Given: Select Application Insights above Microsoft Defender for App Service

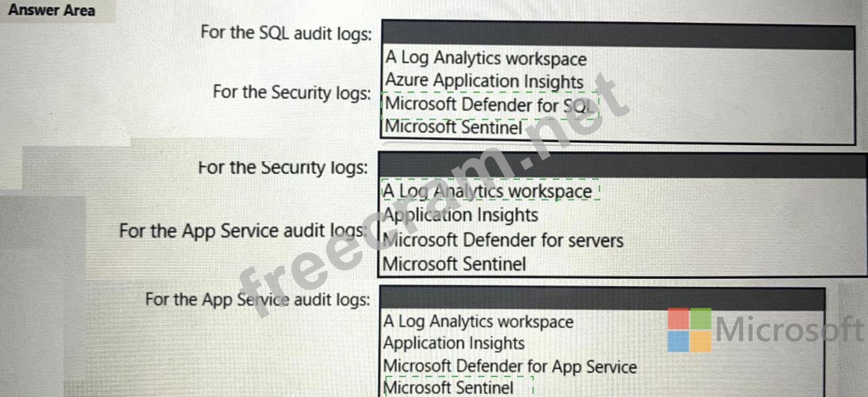Looking at the screenshot, I should click(454, 344).
